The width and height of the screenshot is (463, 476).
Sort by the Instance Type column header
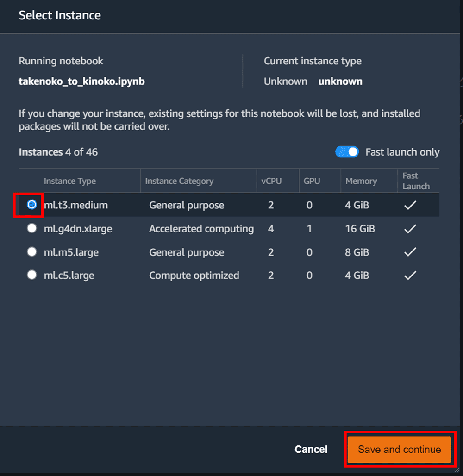(x=70, y=181)
